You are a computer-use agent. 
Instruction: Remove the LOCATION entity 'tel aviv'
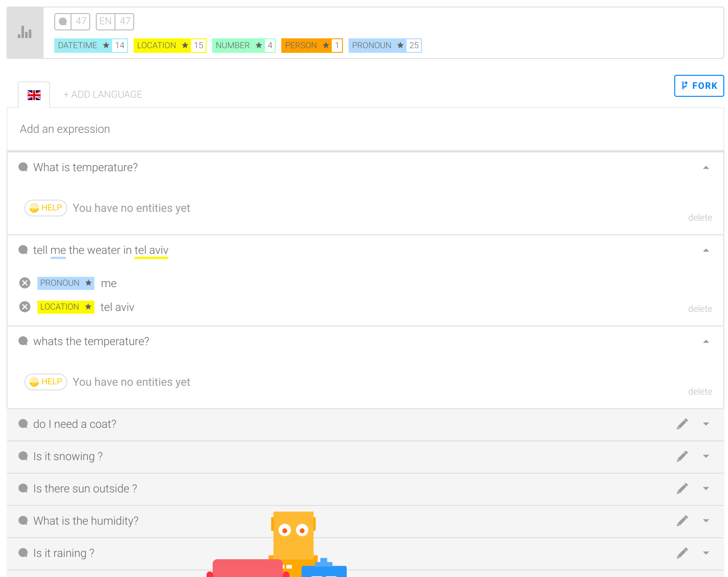pos(25,307)
